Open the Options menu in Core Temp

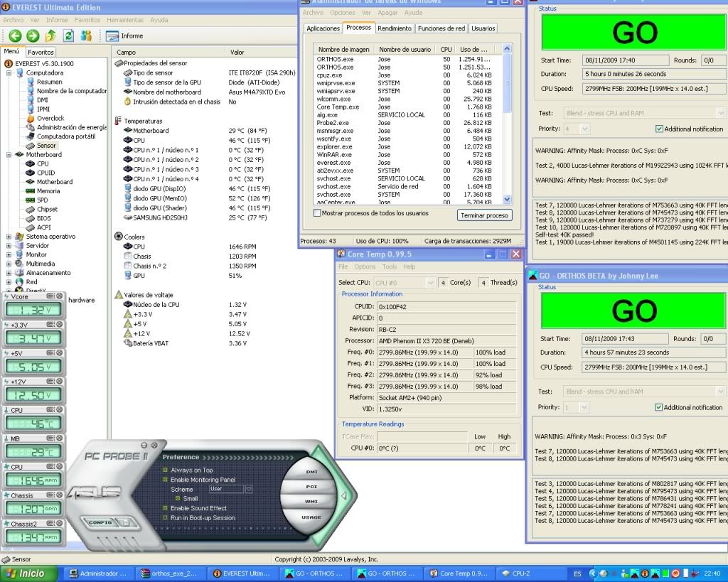coord(365,267)
